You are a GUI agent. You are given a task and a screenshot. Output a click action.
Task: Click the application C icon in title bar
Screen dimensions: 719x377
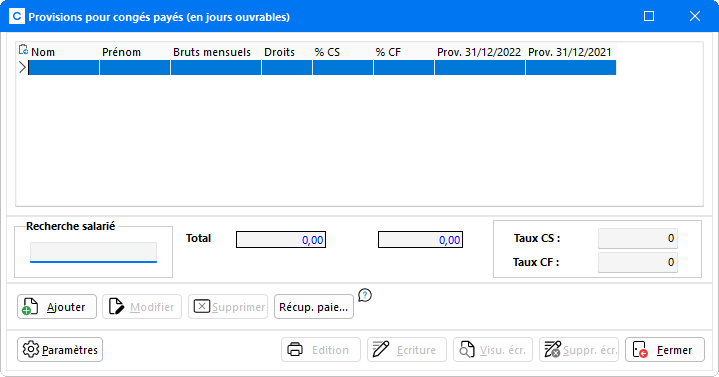tap(17, 17)
